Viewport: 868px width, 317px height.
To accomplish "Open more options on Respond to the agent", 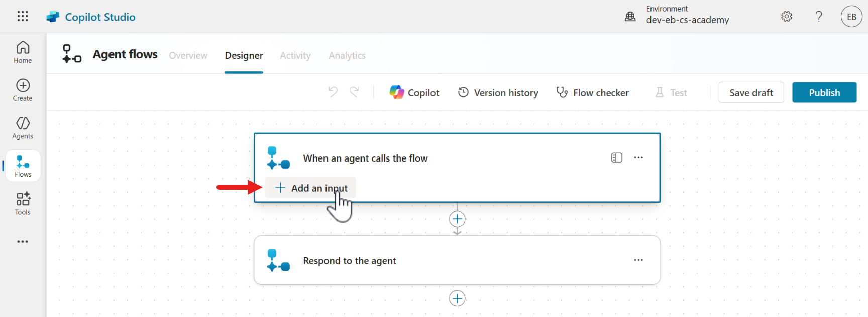I will click(638, 260).
